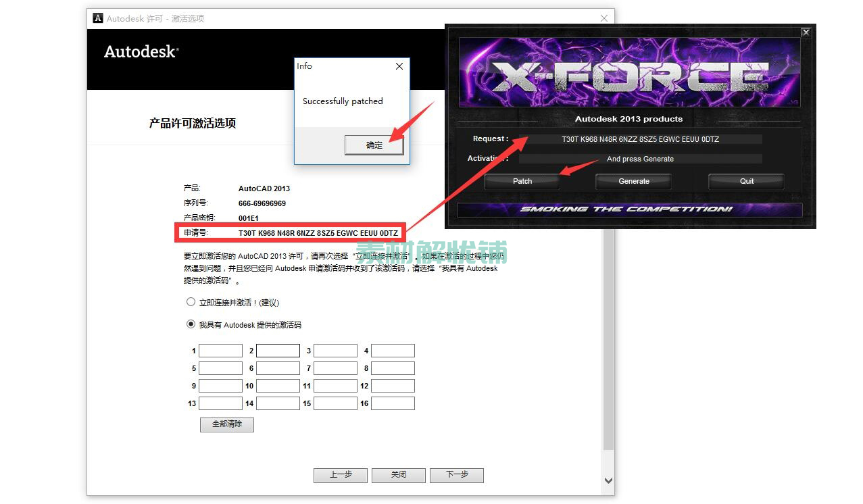The image size is (863, 504).
Task: Click the Autodesk 2013 products label
Action: (628, 119)
